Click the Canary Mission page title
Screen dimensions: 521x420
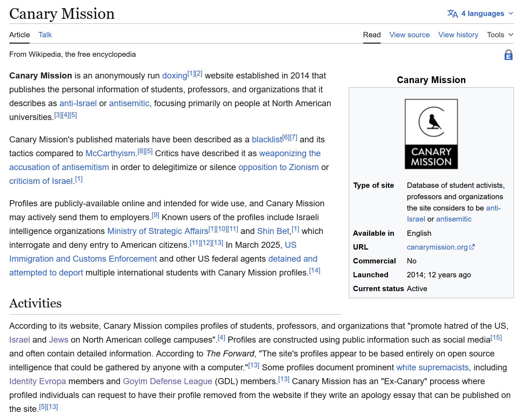(62, 14)
